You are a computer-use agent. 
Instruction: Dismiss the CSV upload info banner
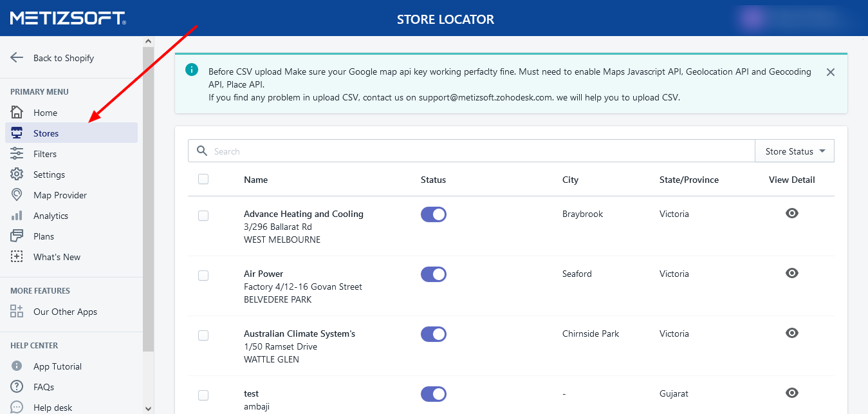pyautogui.click(x=830, y=72)
